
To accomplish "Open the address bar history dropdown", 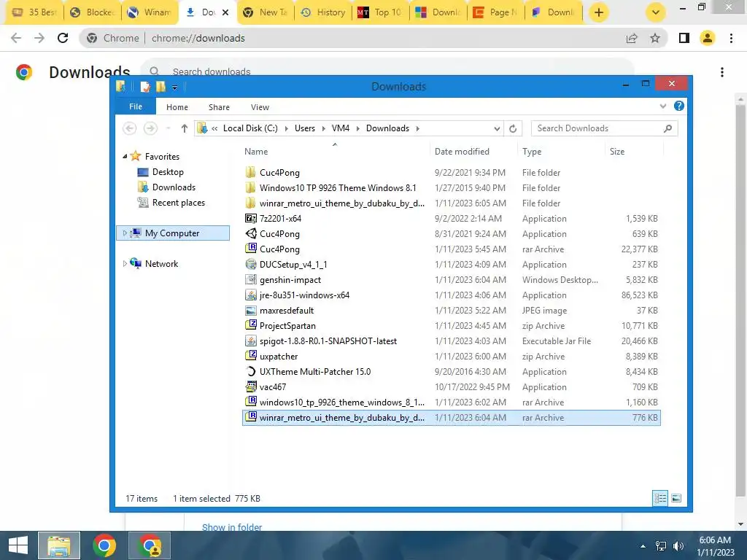I will coord(497,128).
